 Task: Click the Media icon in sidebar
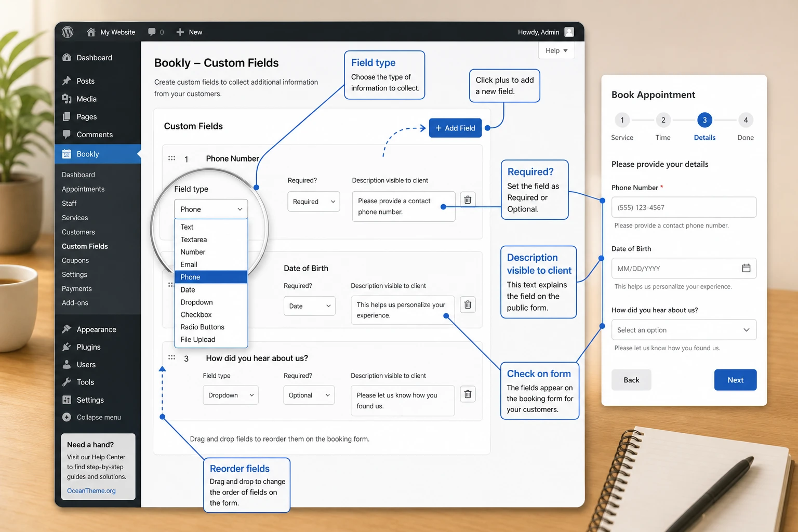tap(66, 99)
